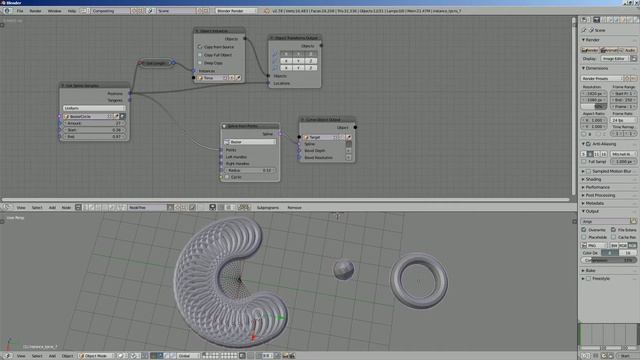Screen dimensions: 640x360
Task: Expand the Metadata panel
Action: tap(594, 203)
